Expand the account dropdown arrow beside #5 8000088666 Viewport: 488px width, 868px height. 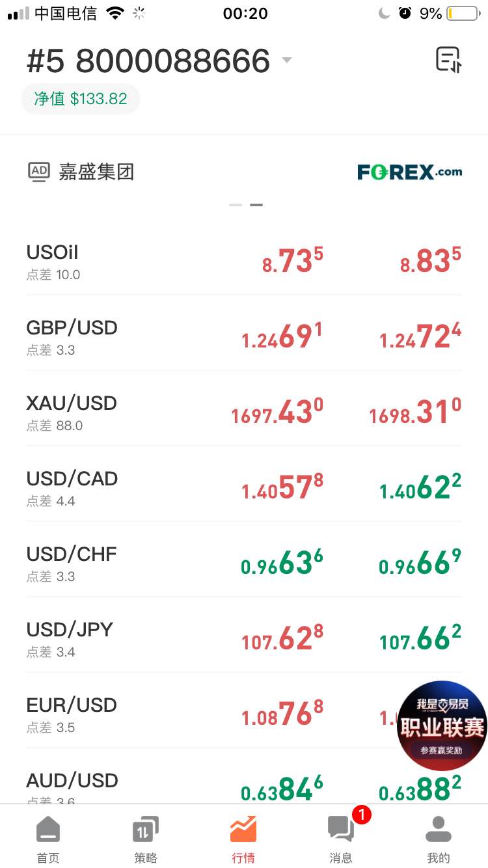pos(286,61)
